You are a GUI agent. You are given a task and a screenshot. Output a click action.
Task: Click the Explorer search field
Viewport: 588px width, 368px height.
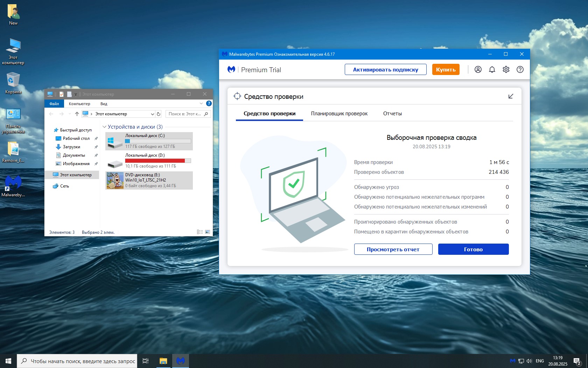(185, 114)
